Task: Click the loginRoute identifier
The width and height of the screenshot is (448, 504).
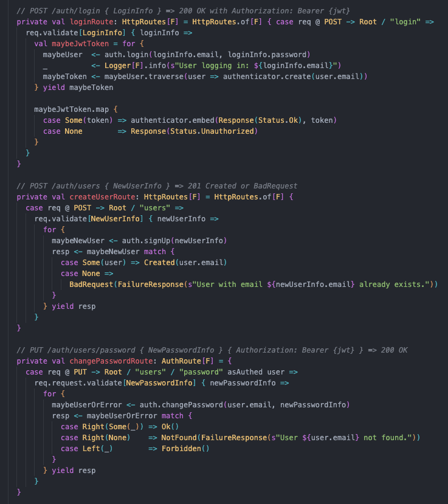Action: coord(92,22)
